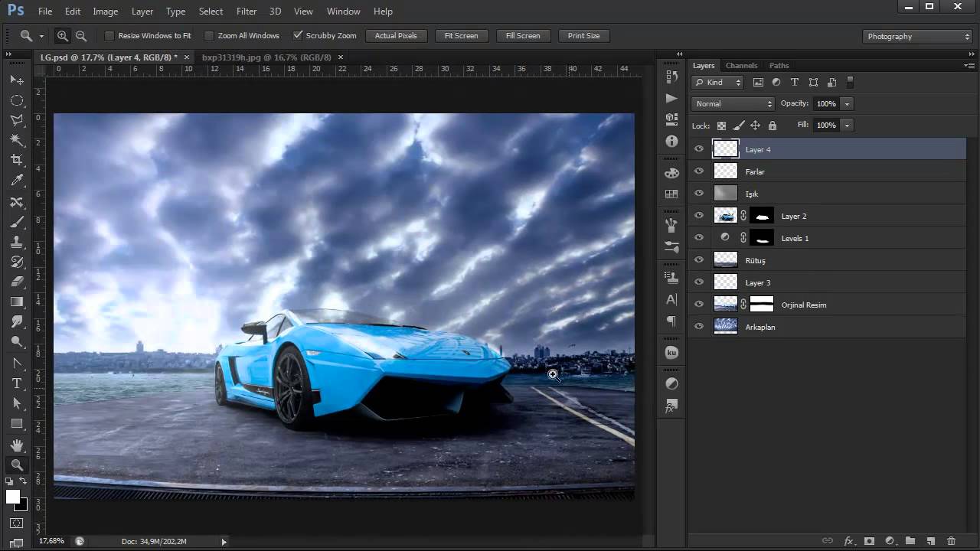Click the white foreground color swatch

pos(13,497)
